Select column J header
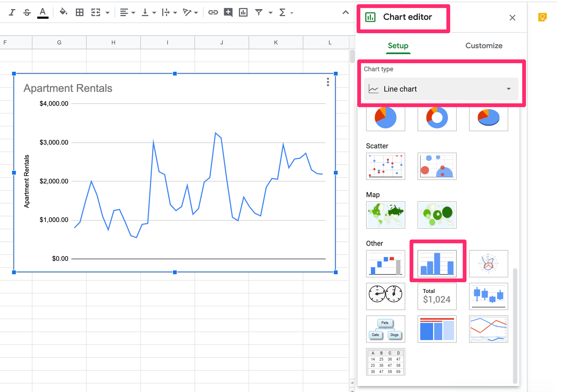The height and width of the screenshot is (392, 568). 222,43
